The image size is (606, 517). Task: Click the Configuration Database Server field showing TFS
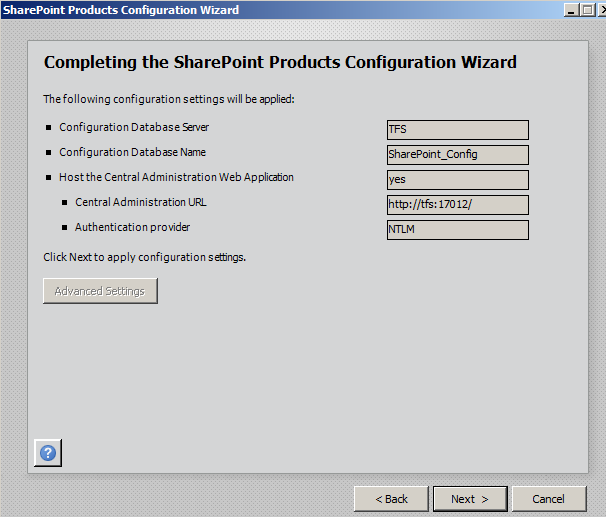click(x=458, y=129)
